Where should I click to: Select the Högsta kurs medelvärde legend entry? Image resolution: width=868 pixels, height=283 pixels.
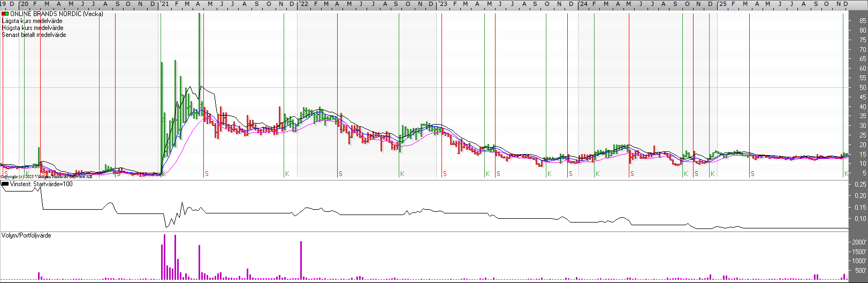click(x=33, y=28)
